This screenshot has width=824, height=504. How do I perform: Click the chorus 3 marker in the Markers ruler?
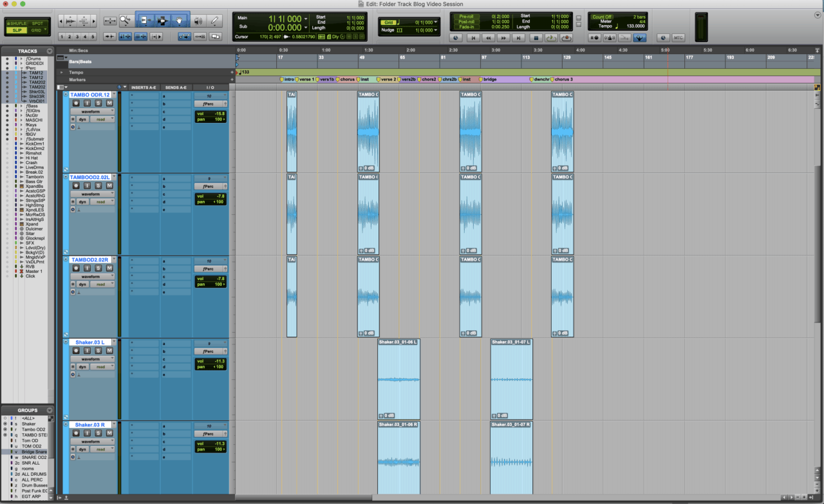coord(554,79)
